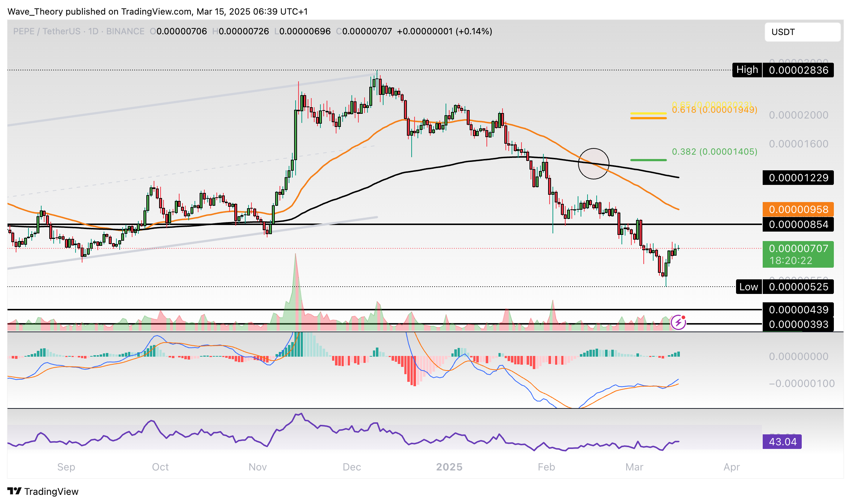The width and height of the screenshot is (851, 504).
Task: Click the black 0.00000854 support level label
Action: (798, 224)
